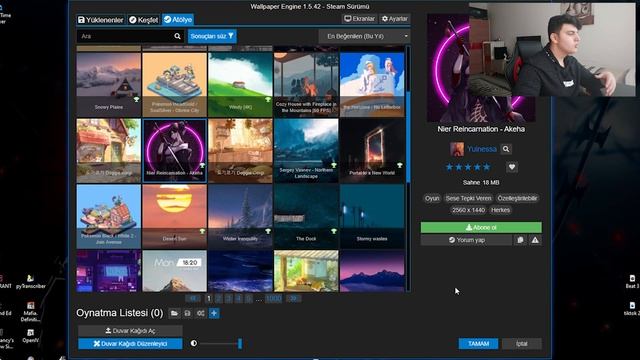
Task: Expand the En Beğenilen (Bu Yıl) sort dropdown
Action: click(364, 36)
